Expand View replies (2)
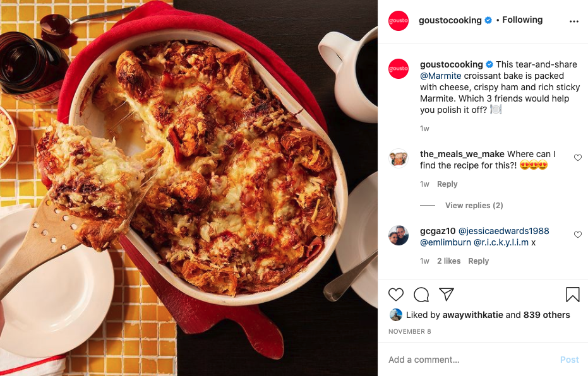The image size is (588, 376). (474, 205)
